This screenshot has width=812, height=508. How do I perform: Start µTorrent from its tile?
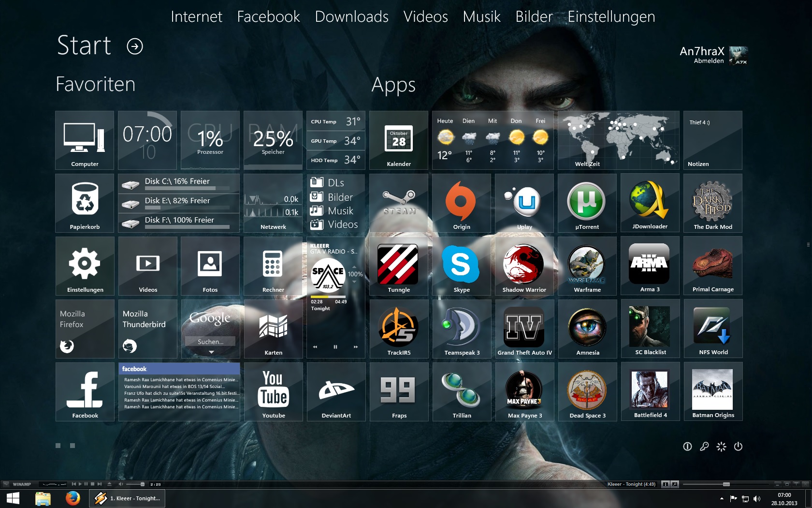click(x=587, y=203)
